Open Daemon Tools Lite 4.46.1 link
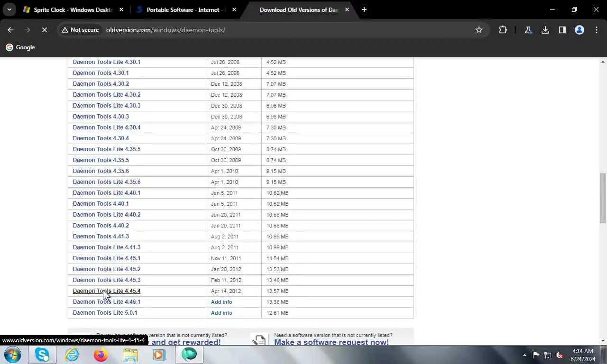The image size is (607, 364). tap(107, 302)
